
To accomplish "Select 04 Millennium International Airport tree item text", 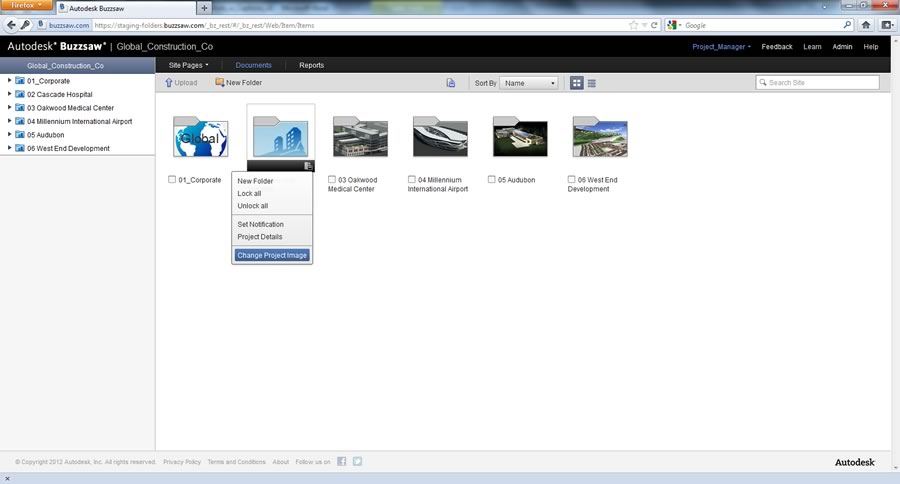I will click(x=80, y=121).
